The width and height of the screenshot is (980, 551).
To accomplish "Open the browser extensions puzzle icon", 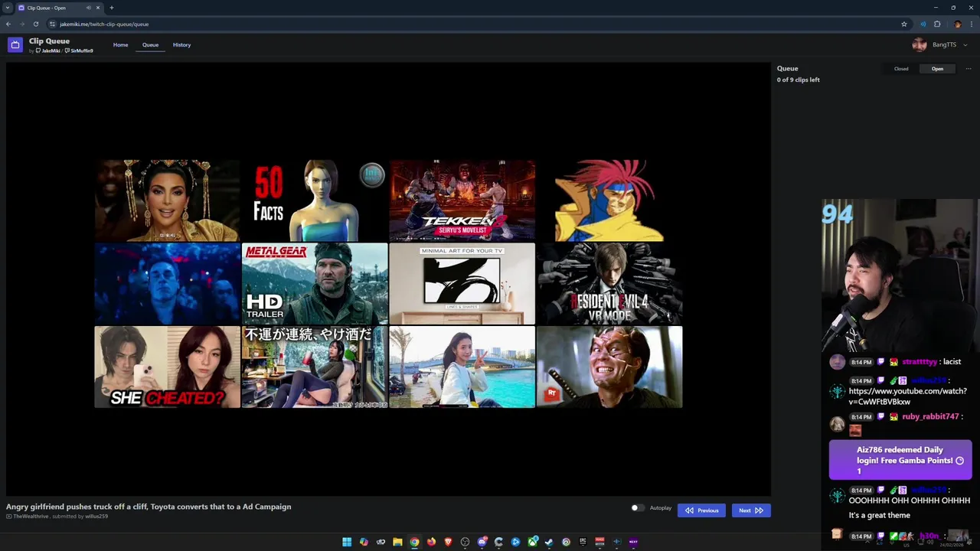I will pyautogui.click(x=937, y=24).
